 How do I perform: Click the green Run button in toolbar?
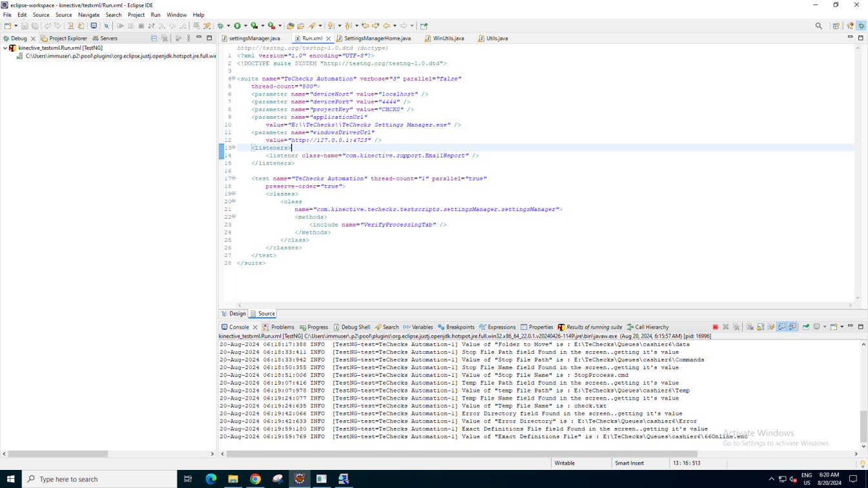click(x=237, y=26)
